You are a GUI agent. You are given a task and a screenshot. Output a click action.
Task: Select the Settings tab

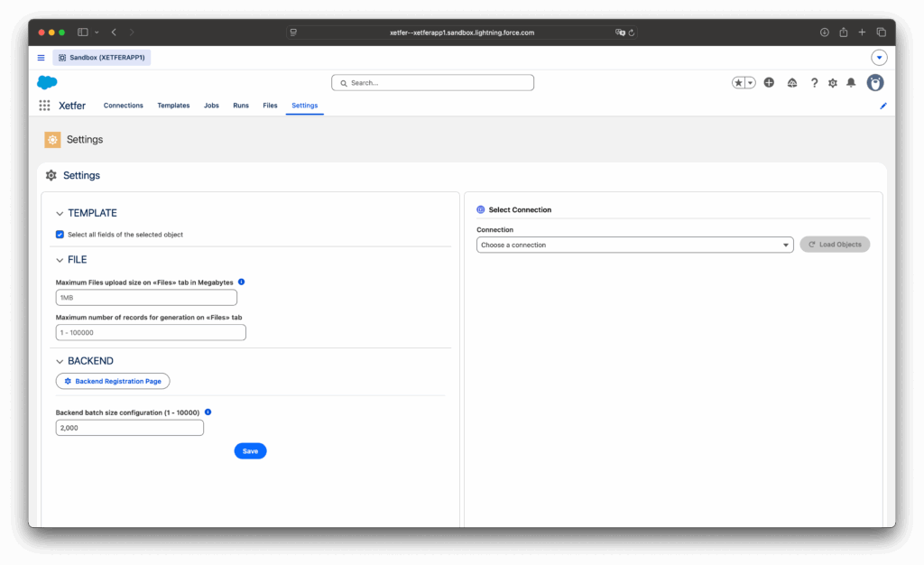pos(305,106)
